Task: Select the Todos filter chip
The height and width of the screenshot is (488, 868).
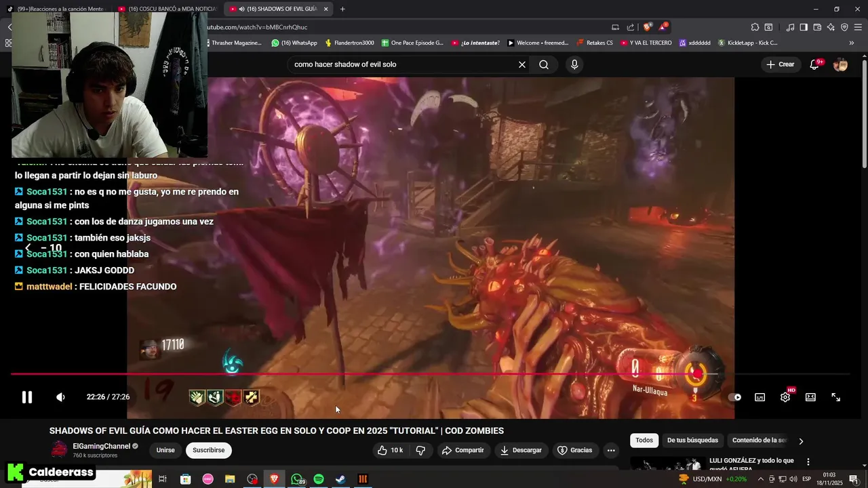Action: 644,441
